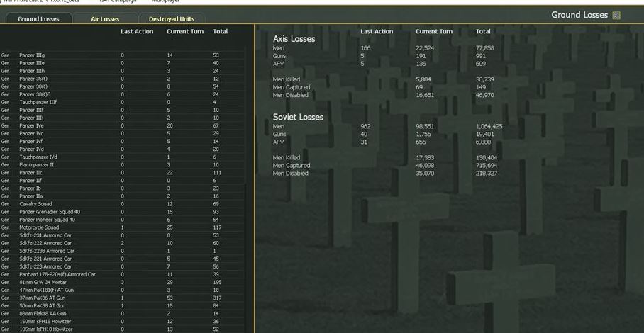Select the Panzer IVc row

(123, 134)
